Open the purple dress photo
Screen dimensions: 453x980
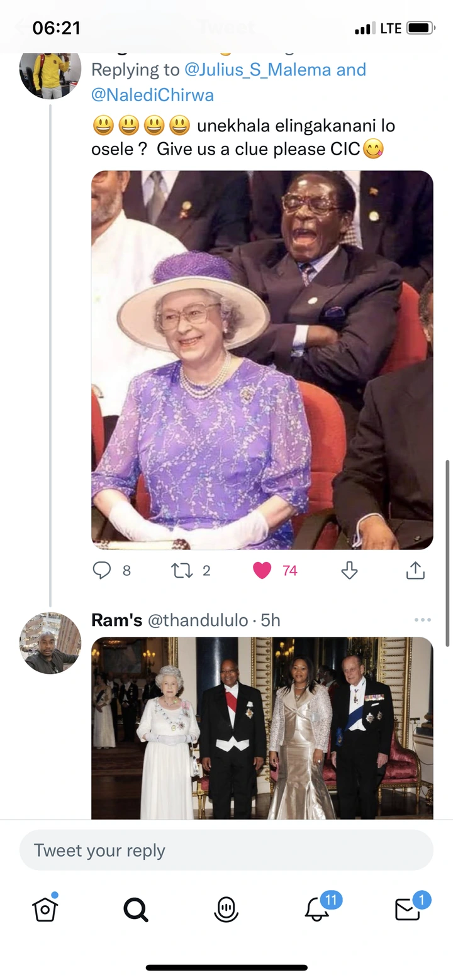click(262, 360)
